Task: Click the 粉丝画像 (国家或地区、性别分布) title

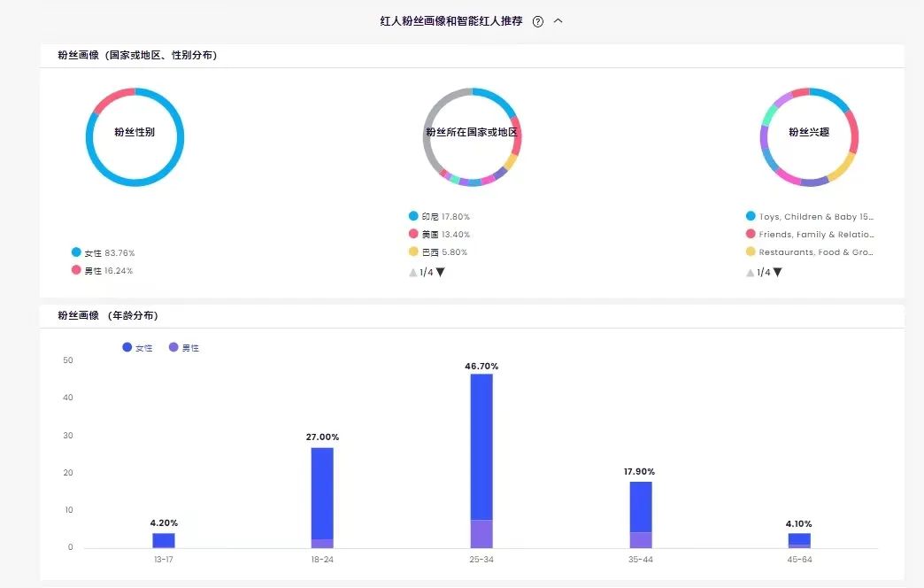Action: 137,55
